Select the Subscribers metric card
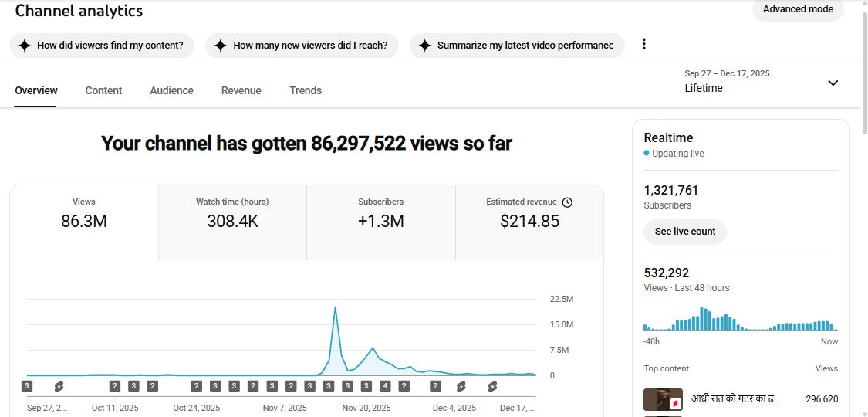 [x=380, y=222]
